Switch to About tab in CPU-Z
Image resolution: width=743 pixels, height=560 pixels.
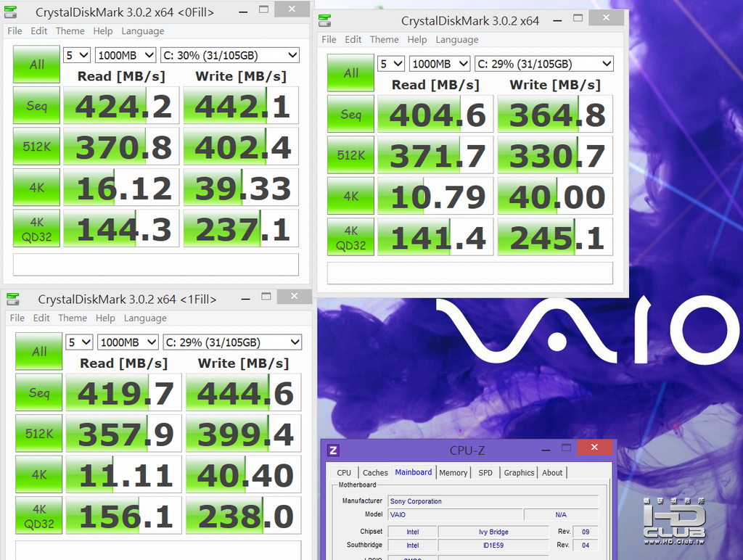[x=552, y=472]
